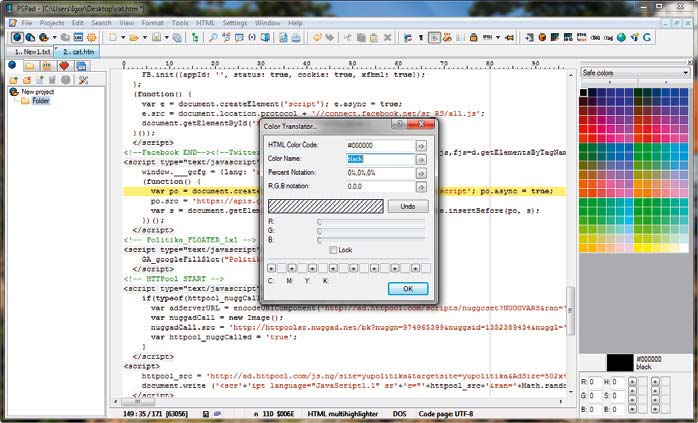Click first add-to-project folder icon
The width and height of the screenshot is (698, 423).
[13, 80]
